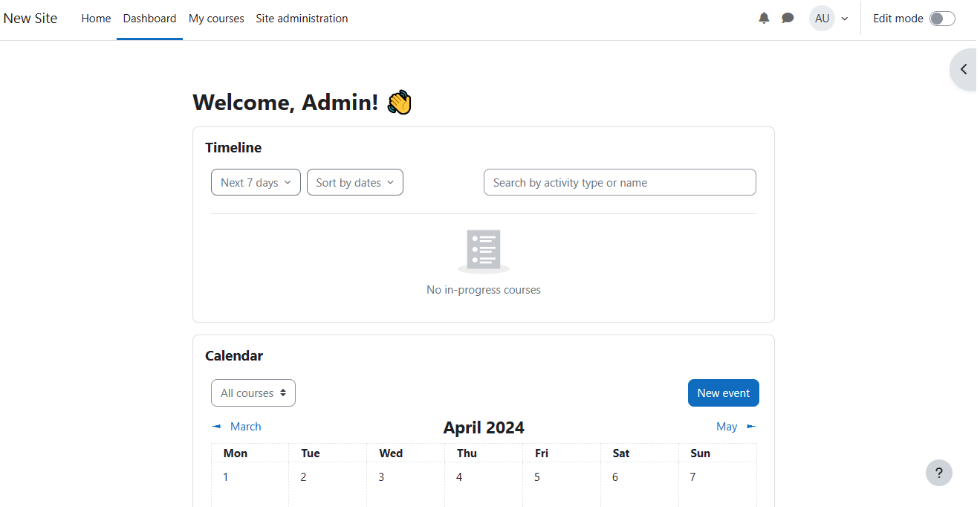Open the block drawer arrow icon
The width and height of the screenshot is (980, 507).
(964, 69)
